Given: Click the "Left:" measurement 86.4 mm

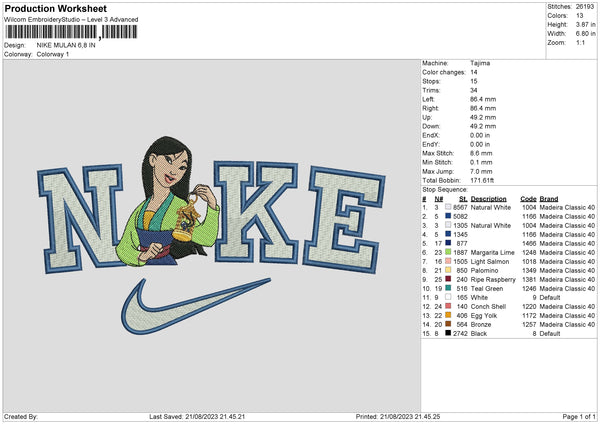Looking at the screenshot, I should tap(483, 99).
